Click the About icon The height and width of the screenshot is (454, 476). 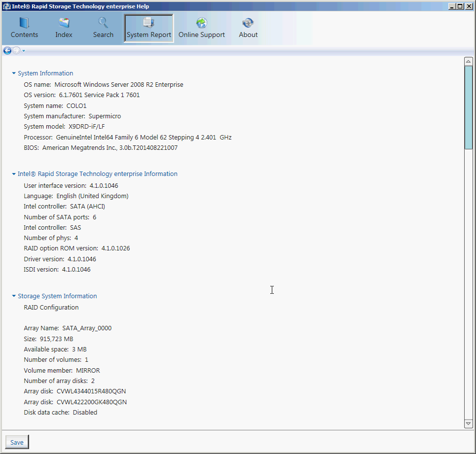(248, 23)
